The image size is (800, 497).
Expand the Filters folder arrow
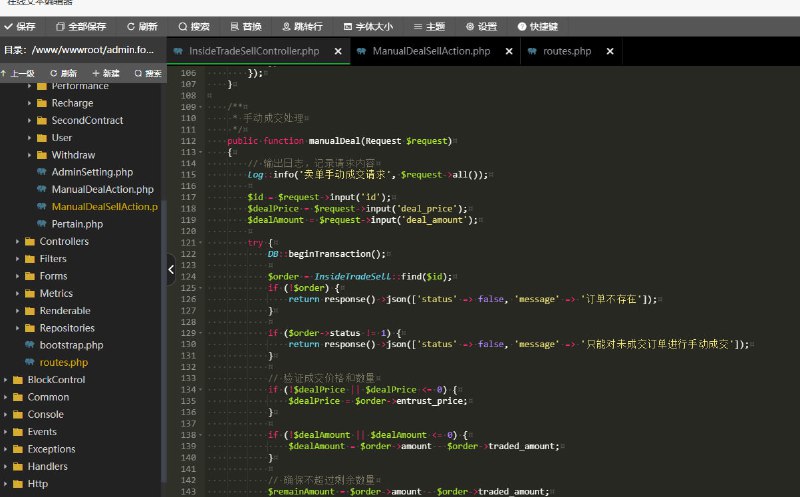[x=17, y=259]
